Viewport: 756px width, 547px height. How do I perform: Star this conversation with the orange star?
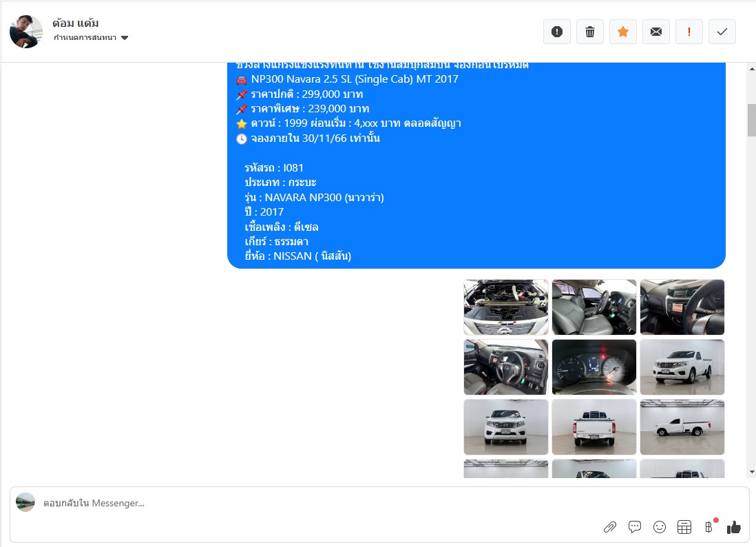[x=623, y=32]
